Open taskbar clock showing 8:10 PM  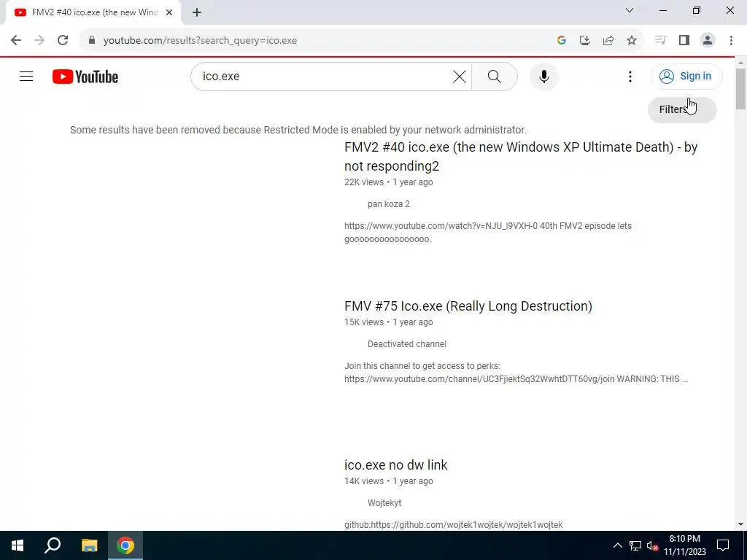point(684,545)
